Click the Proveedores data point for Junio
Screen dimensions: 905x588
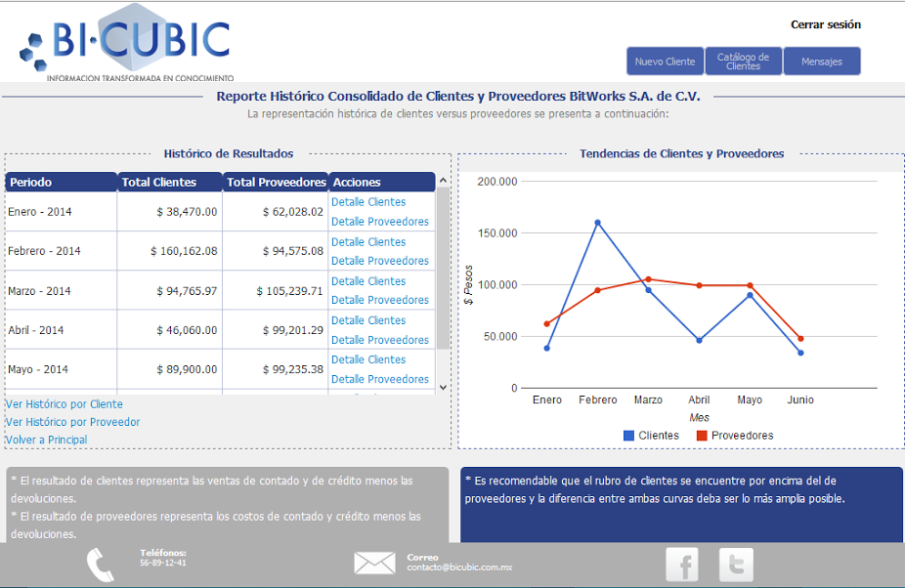(800, 339)
